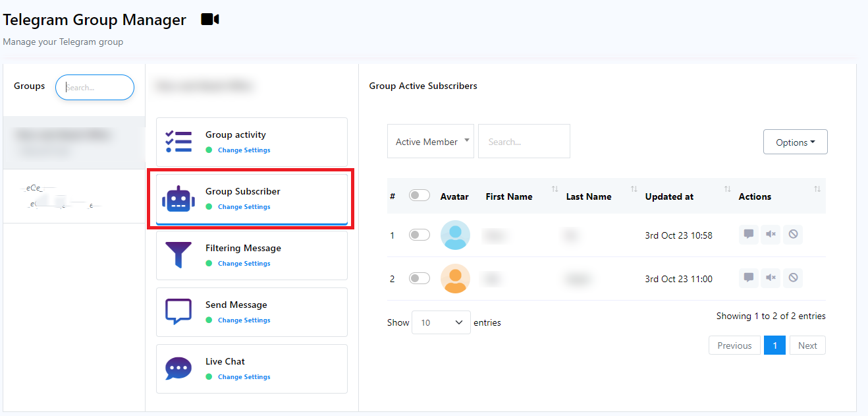Ban the subscriber in row 1
This screenshot has width=868, height=416.
793,235
